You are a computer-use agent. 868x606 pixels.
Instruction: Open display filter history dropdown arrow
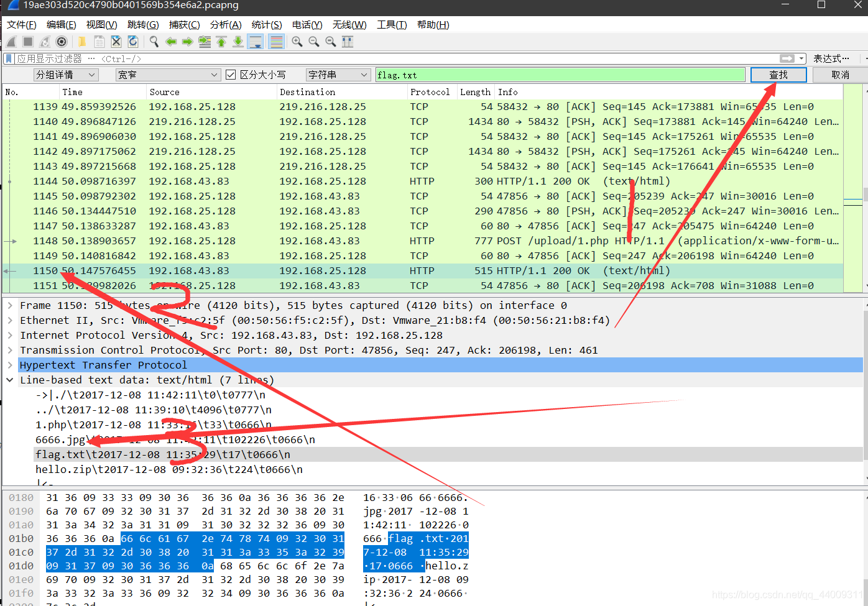pos(801,58)
